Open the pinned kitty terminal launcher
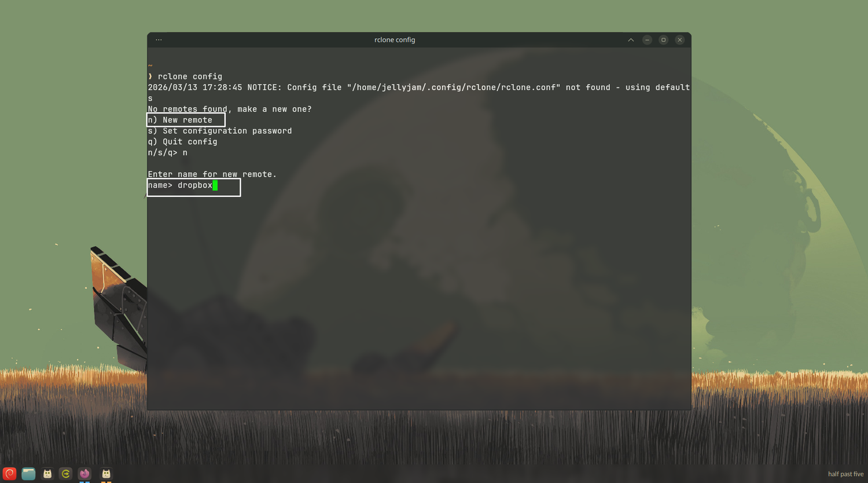868x483 pixels. [x=47, y=474]
